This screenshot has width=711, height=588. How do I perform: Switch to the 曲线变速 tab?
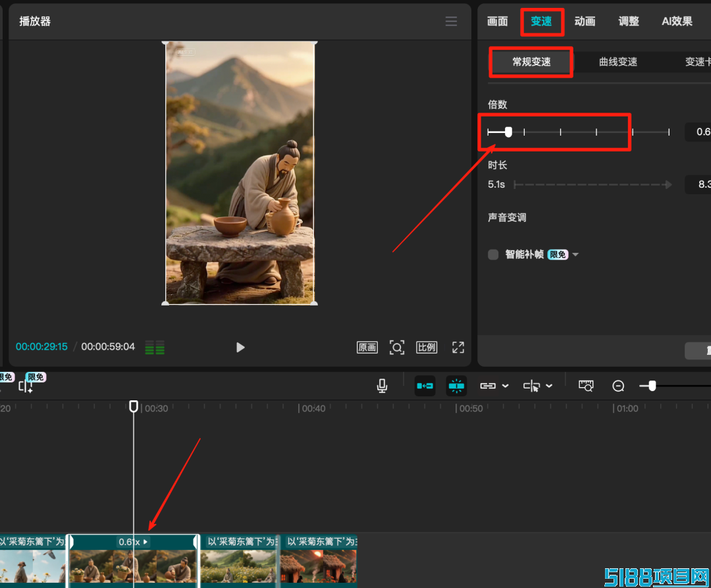tap(618, 62)
